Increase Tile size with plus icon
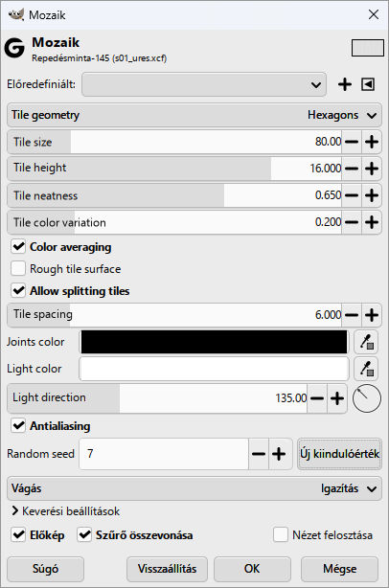 click(x=372, y=142)
